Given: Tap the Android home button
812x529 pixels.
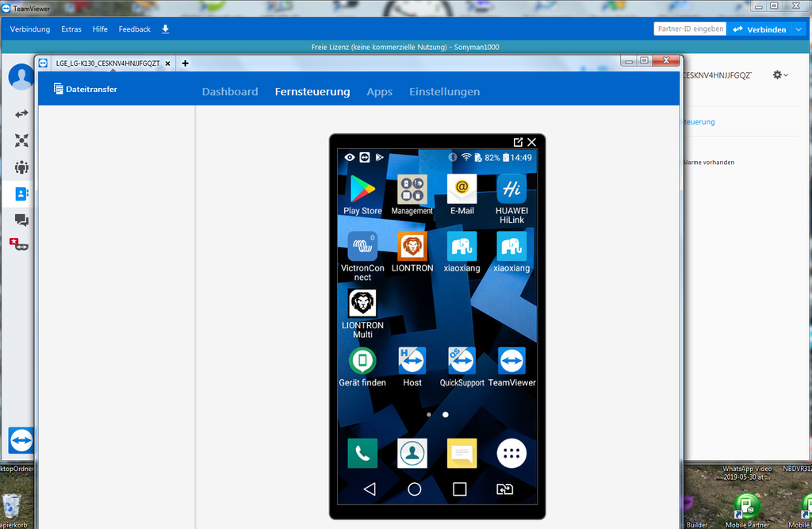Looking at the screenshot, I should (414, 489).
